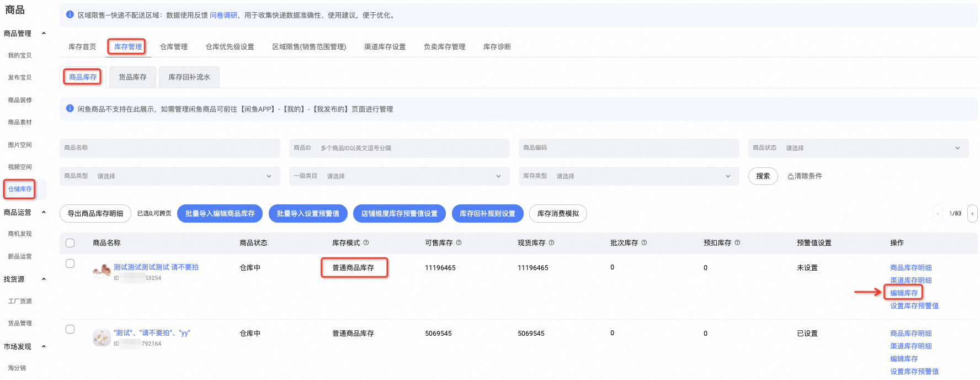Click info icon in region-restriction notice banner
The width and height of the screenshot is (980, 380).
coord(70,15)
